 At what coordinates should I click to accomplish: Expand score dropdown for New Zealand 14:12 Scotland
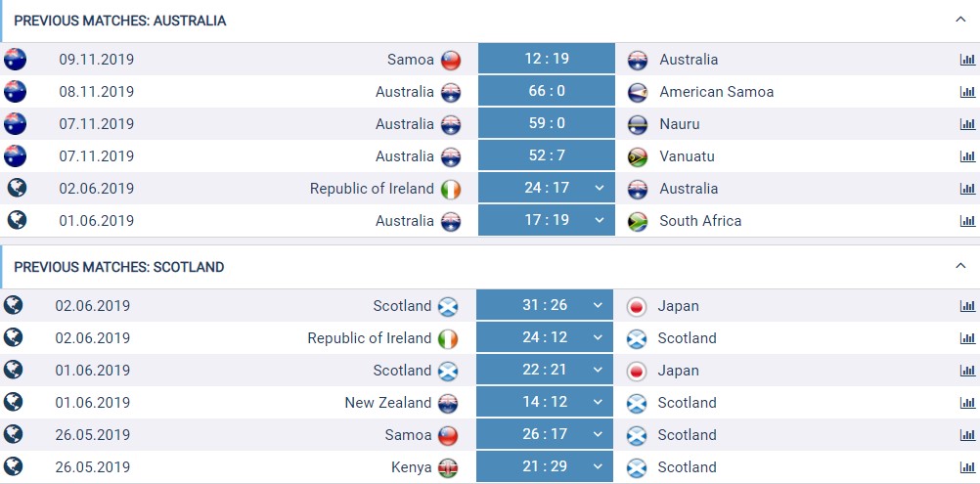[x=598, y=402]
